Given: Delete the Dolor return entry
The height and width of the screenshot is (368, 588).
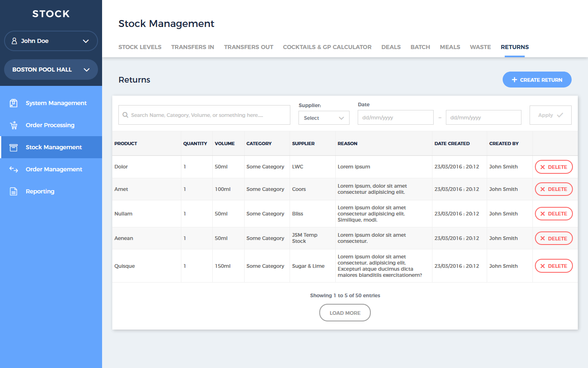Looking at the screenshot, I should click(x=554, y=167).
